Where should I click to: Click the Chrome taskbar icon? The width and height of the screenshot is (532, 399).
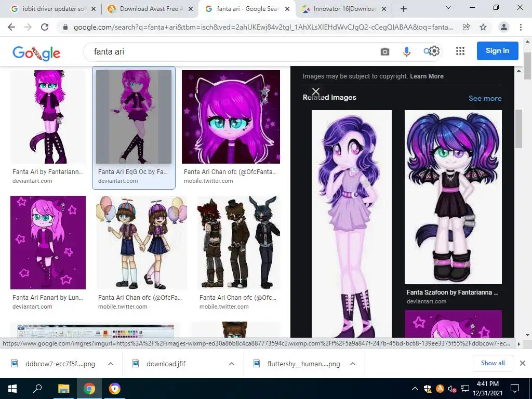point(89,389)
